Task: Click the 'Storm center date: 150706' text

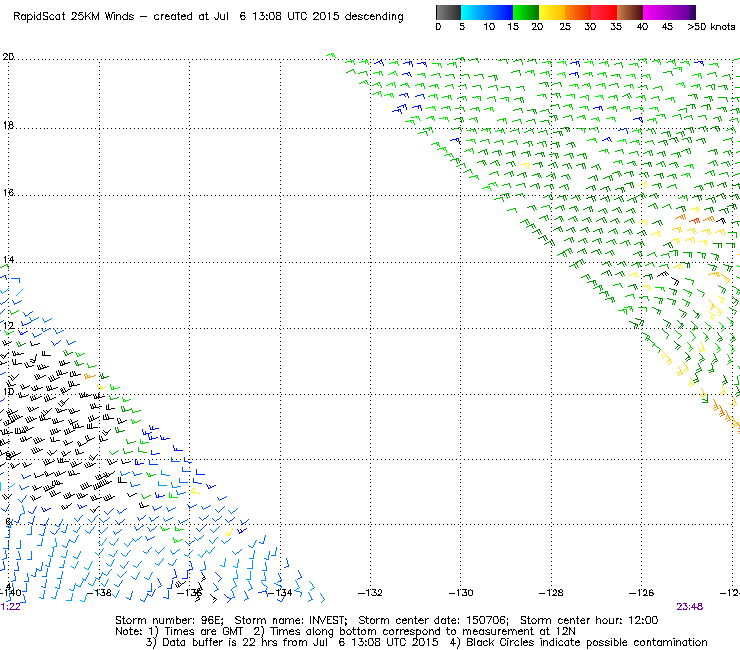Action: point(433,620)
